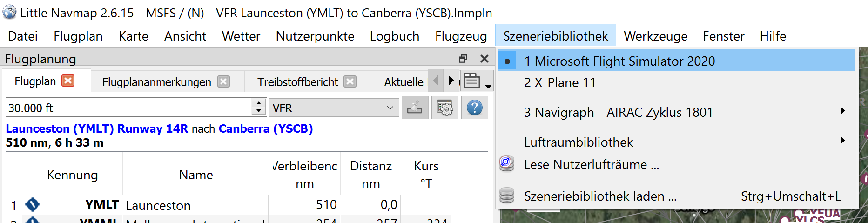Show previous tabs with left arrow

436,81
